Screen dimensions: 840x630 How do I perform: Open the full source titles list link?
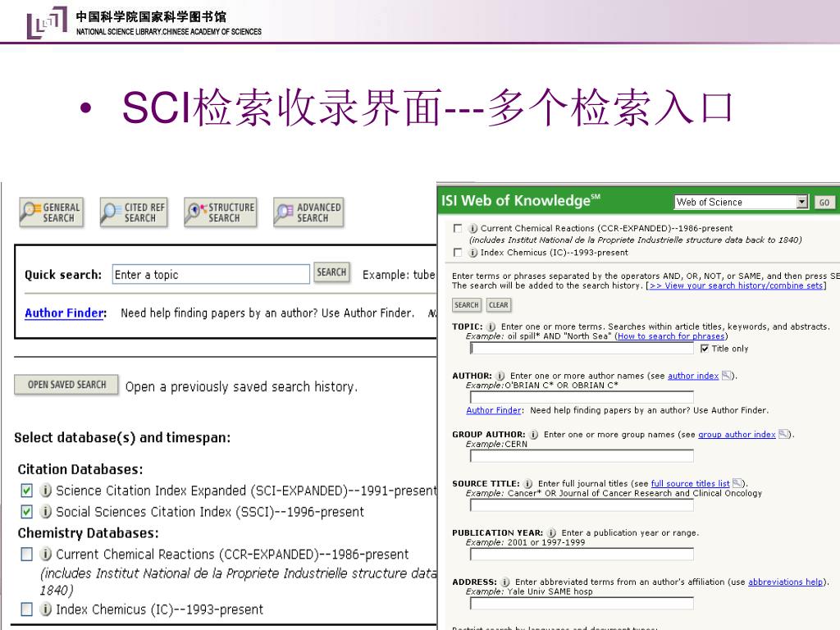click(x=690, y=483)
